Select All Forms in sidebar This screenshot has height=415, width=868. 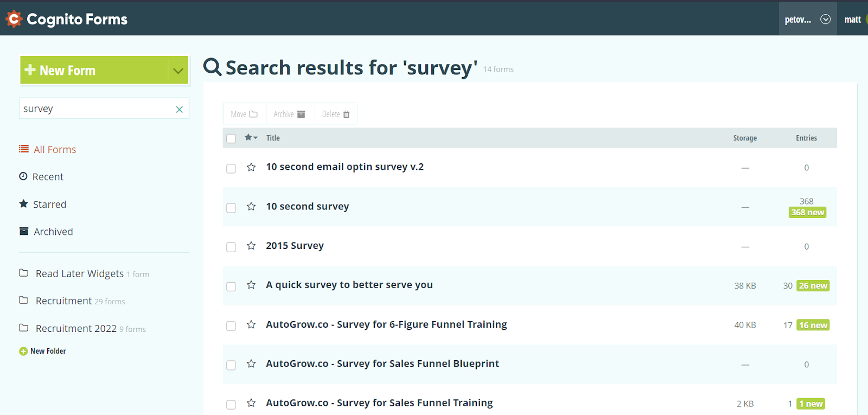pos(54,149)
